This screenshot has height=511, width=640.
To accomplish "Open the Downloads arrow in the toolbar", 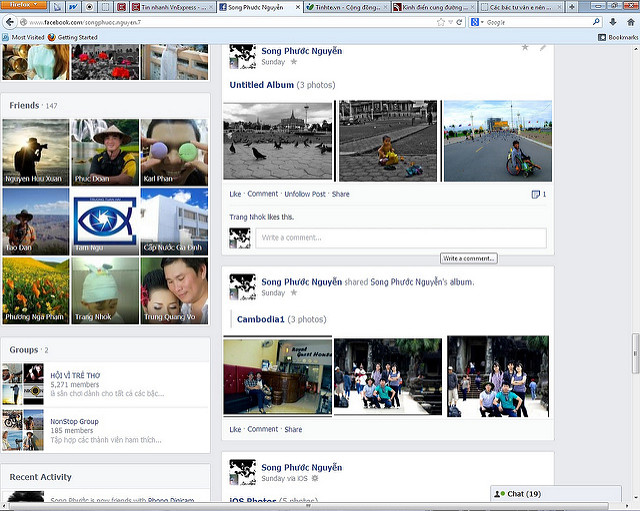I will pos(613,22).
